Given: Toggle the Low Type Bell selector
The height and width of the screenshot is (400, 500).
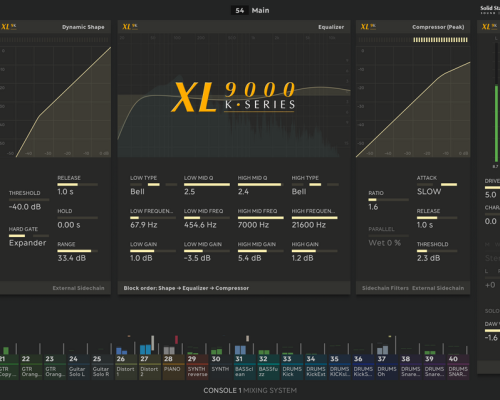Looking at the screenshot, I should (x=153, y=184).
